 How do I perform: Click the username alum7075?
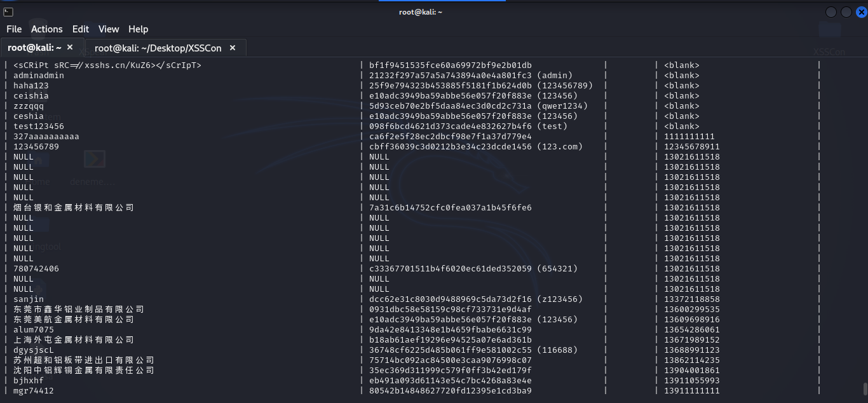34,330
